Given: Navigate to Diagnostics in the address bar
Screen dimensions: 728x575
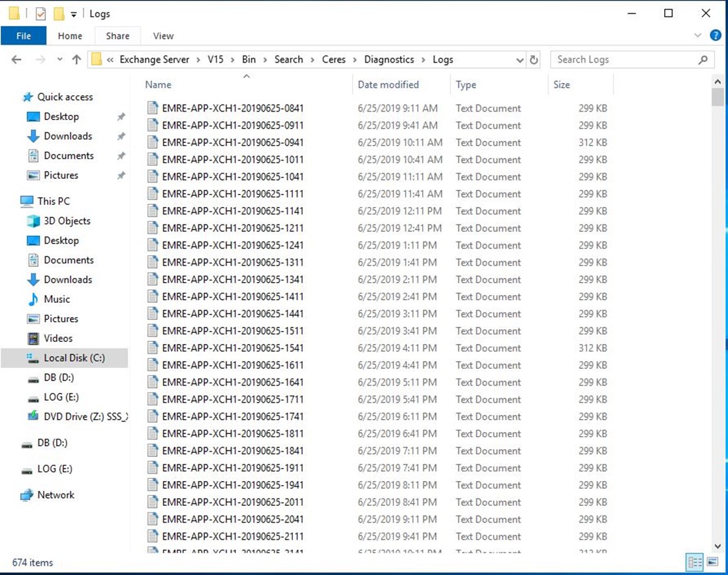Looking at the screenshot, I should (x=389, y=59).
